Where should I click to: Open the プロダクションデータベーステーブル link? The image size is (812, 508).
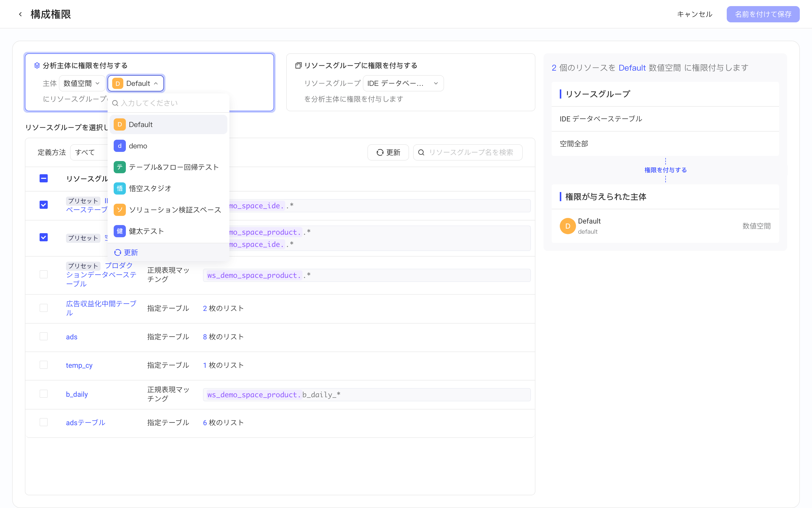point(101,275)
